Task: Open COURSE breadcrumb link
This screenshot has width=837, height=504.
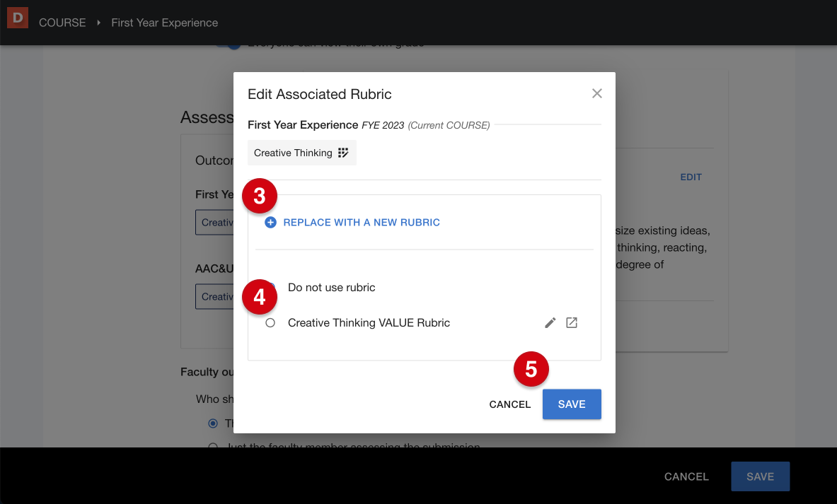Action: (62, 23)
